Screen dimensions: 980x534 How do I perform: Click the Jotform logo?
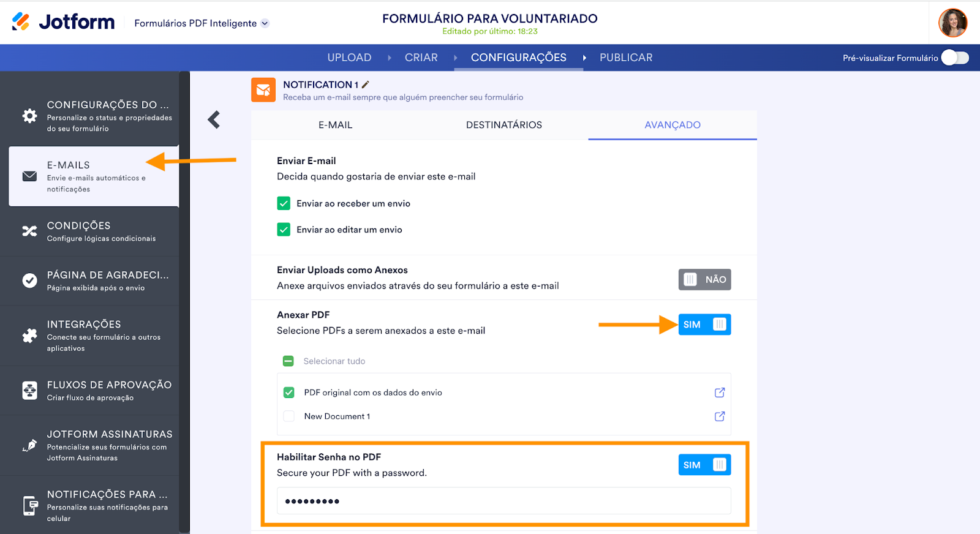[x=64, y=22]
